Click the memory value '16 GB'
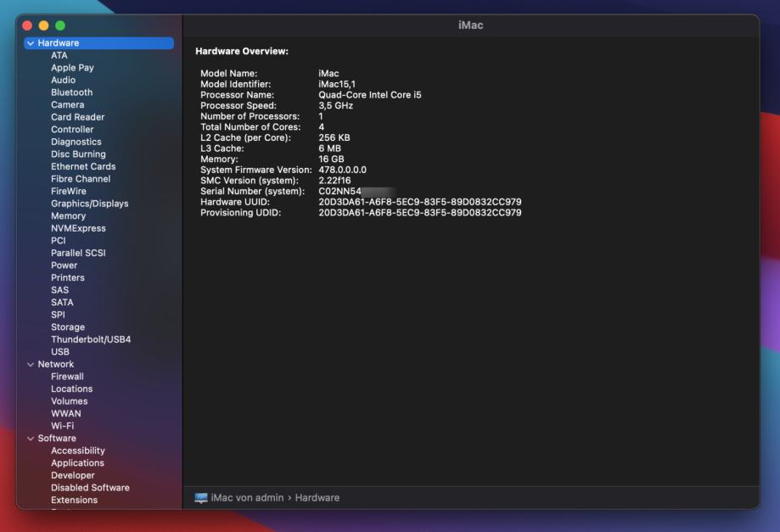780x532 pixels. pos(331,160)
